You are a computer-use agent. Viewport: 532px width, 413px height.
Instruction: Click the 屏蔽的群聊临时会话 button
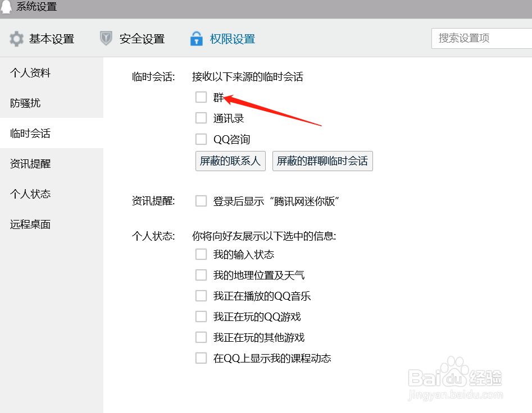[322, 161]
